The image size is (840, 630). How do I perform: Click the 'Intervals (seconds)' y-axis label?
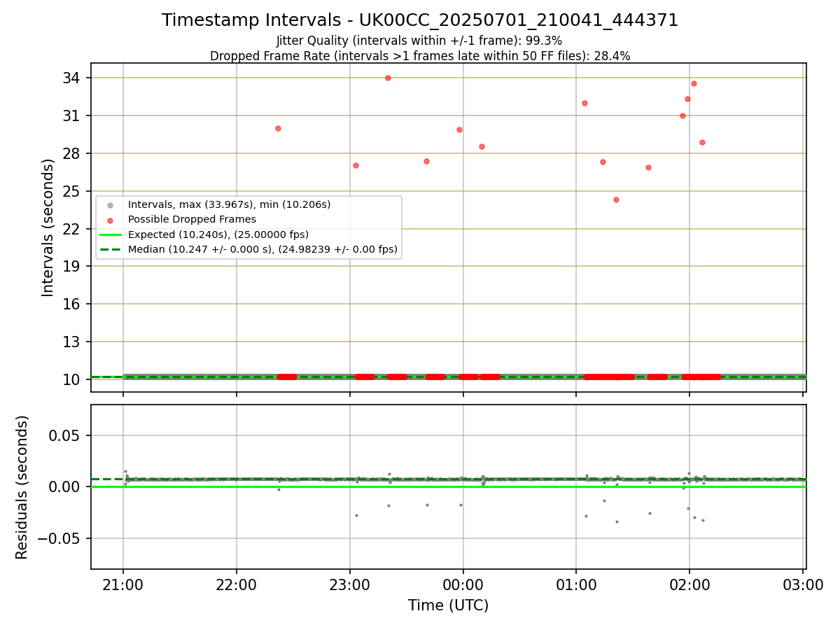pos(48,227)
